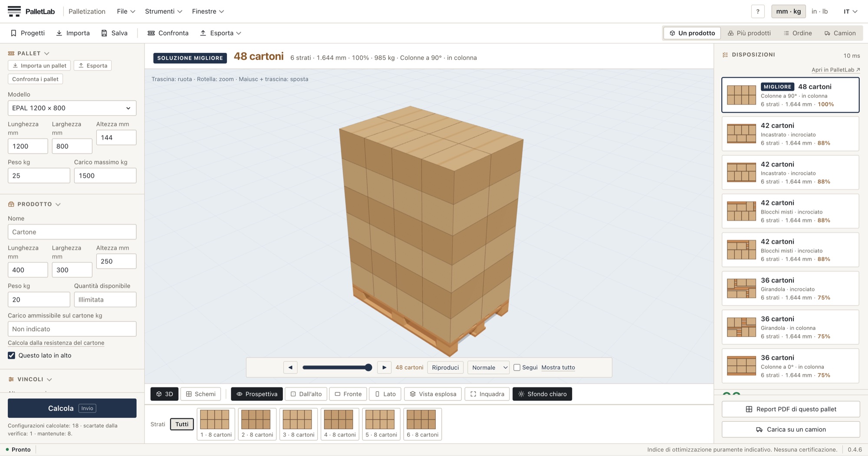Image resolution: width=868 pixels, height=456 pixels.
Task: Click Importa un pallet button
Action: point(39,66)
